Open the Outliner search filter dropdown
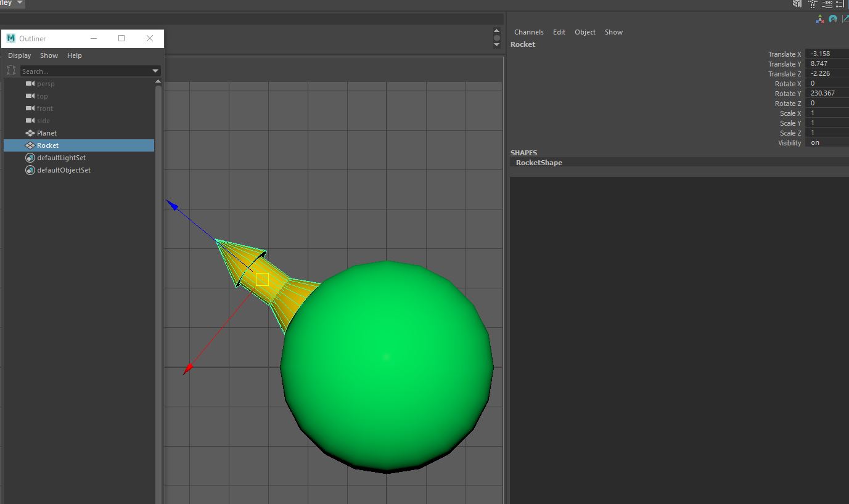Image resolution: width=849 pixels, height=504 pixels. point(155,70)
